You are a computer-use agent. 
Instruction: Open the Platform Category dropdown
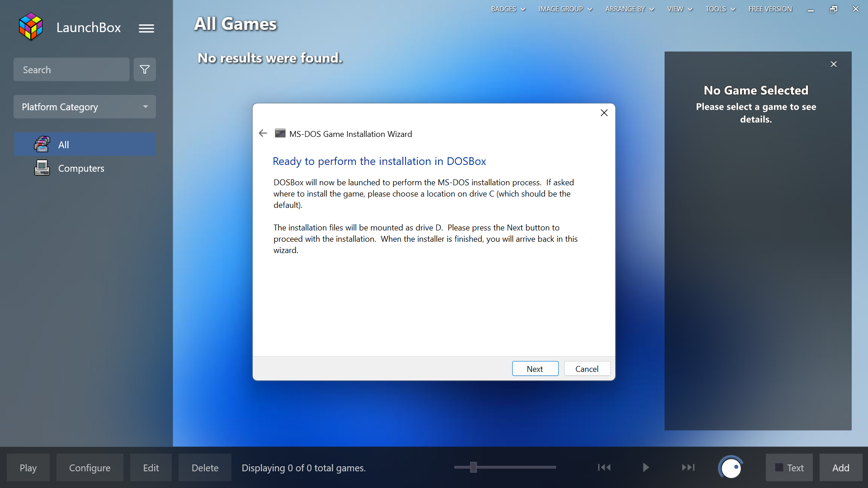click(85, 107)
